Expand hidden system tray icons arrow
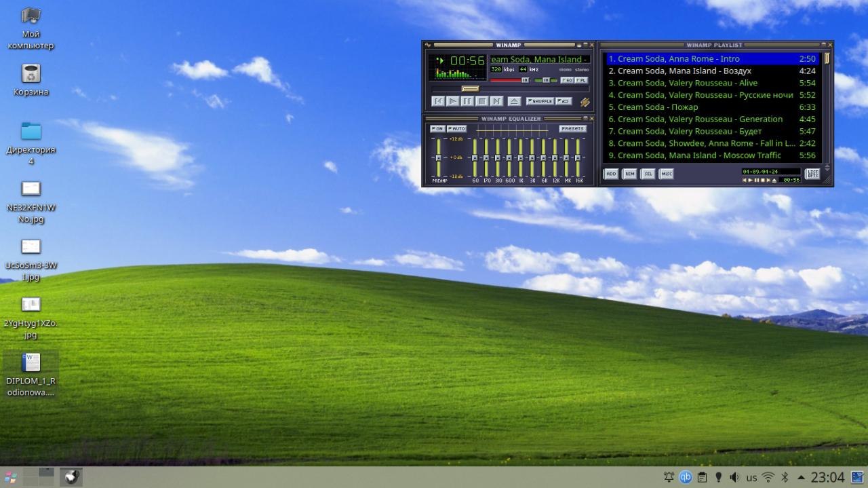 802,477
